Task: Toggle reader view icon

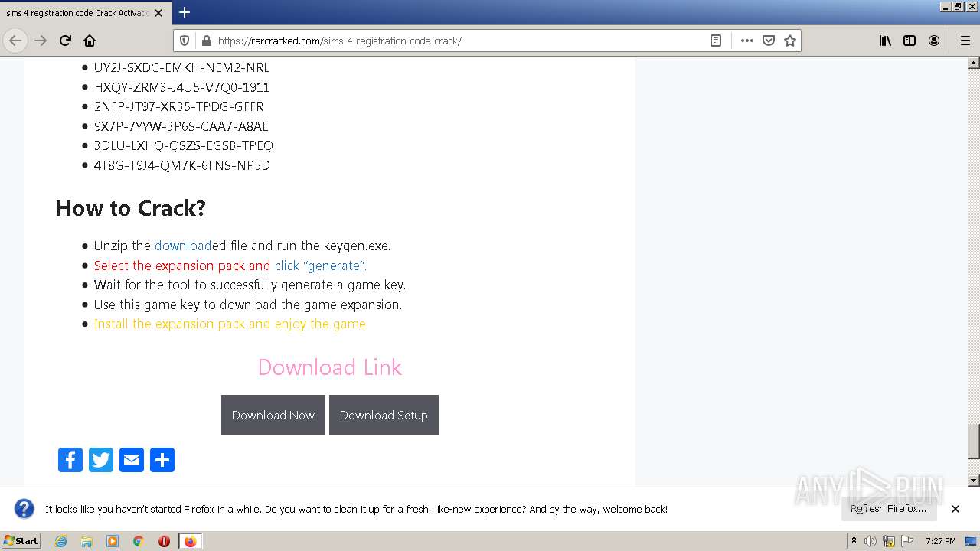Action: pyautogui.click(x=716, y=41)
